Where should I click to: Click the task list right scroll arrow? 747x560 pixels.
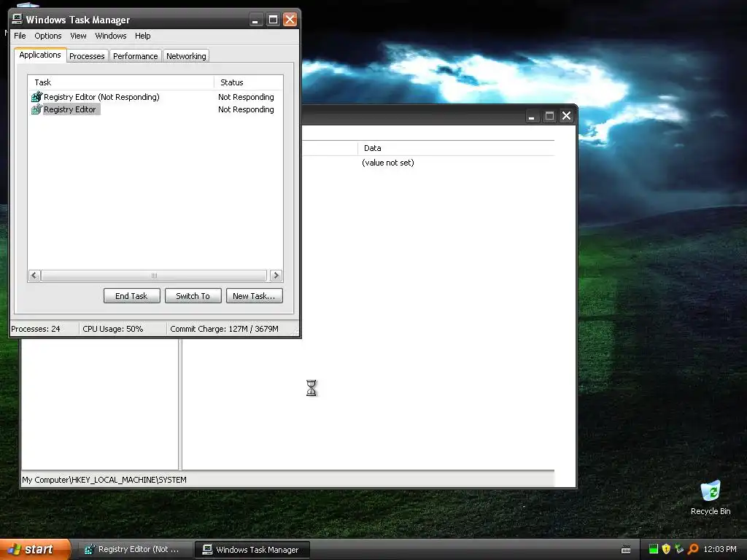[x=276, y=275]
